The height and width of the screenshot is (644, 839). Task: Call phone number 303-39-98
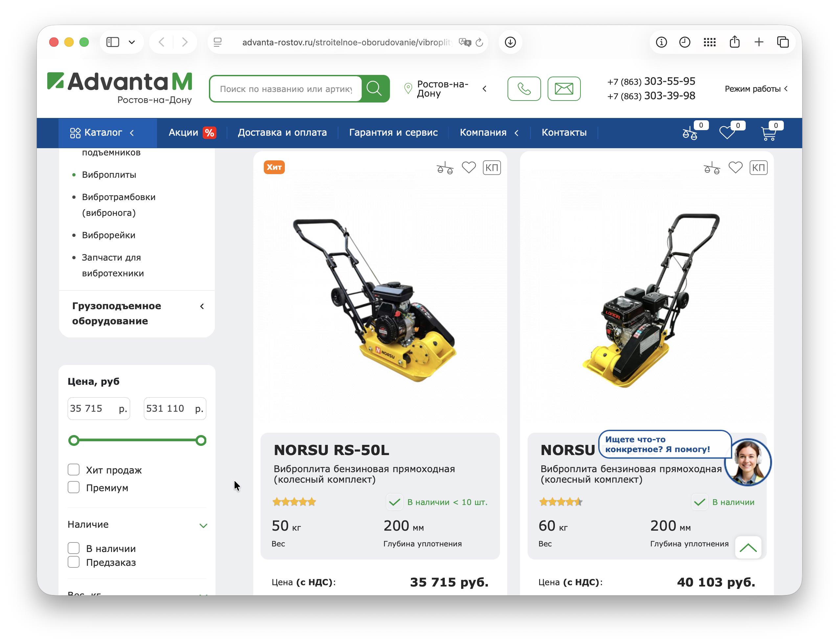(x=651, y=96)
